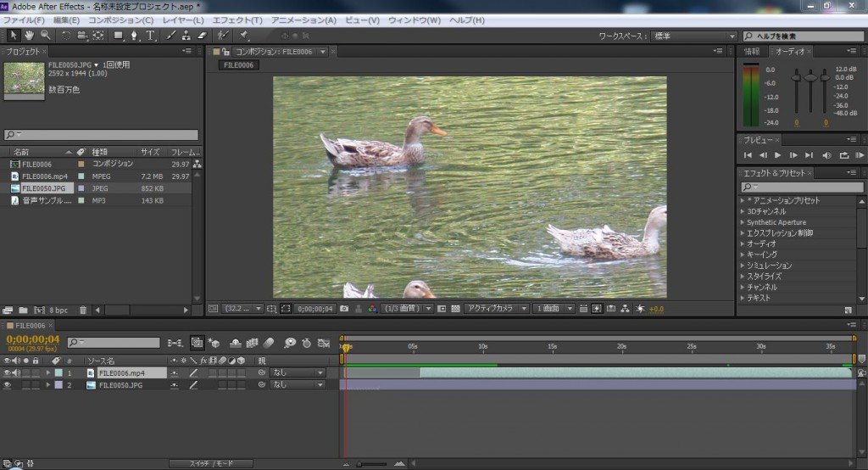The height and width of the screenshot is (470, 868).
Task: Open the 編集(E) menu
Action: point(66,20)
